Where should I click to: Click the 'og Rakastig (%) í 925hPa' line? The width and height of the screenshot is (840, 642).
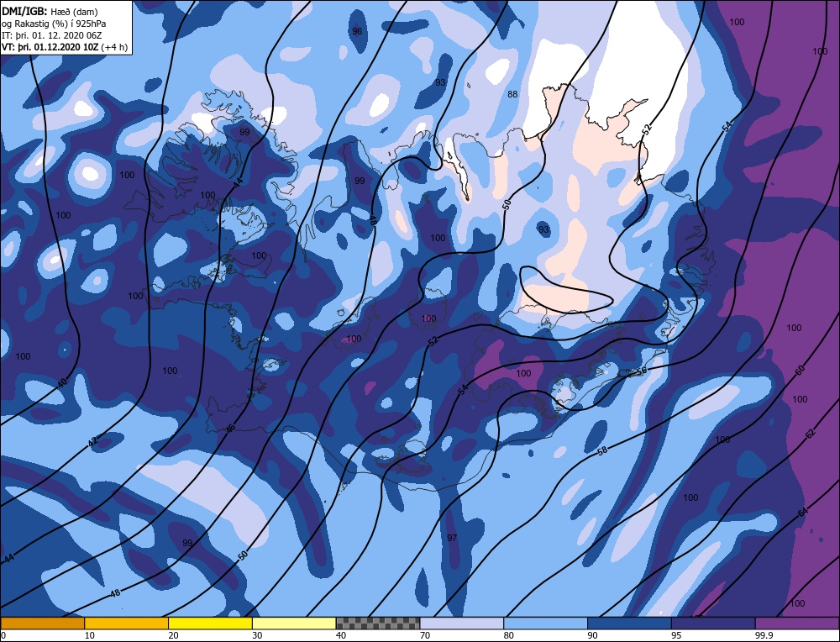point(54,24)
